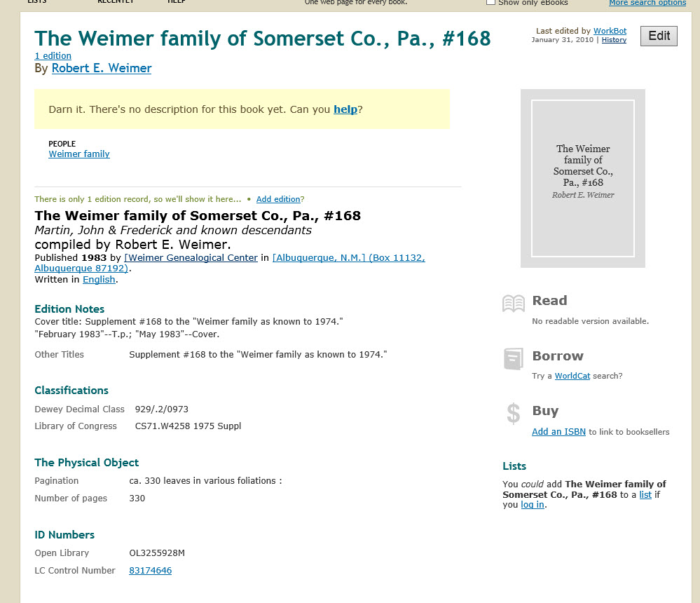This screenshot has height=603, width=700.
Task: Click the 1 edition link
Action: pos(53,55)
